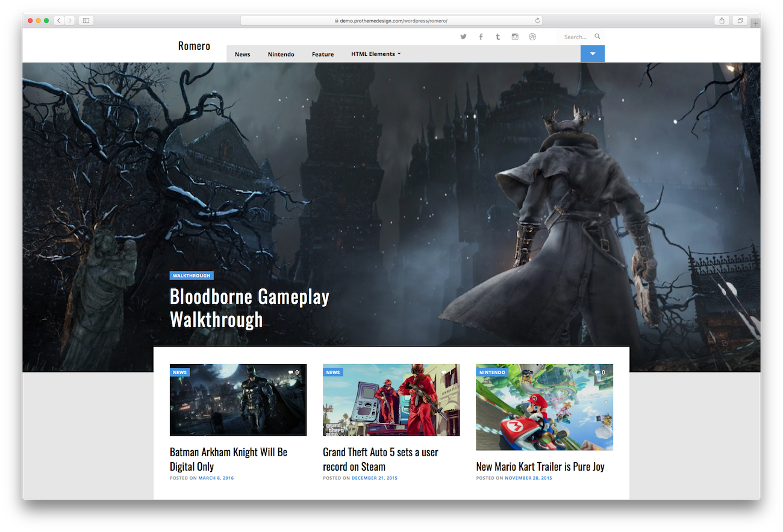Open the Facebook social icon
783x532 pixels.
tap(481, 37)
